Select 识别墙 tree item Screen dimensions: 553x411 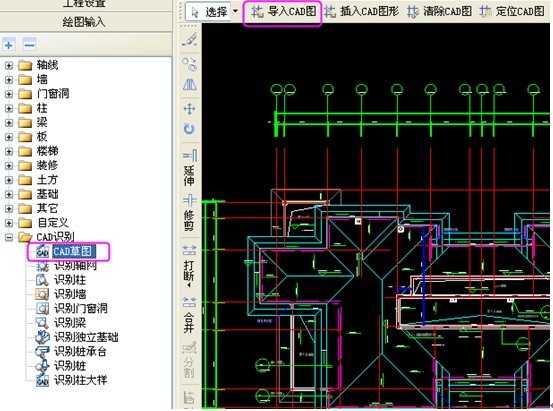tap(70, 294)
